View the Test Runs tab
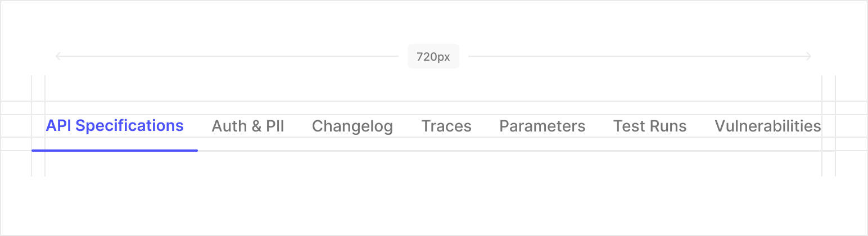Screen dimensions: 868x236 click(x=650, y=126)
